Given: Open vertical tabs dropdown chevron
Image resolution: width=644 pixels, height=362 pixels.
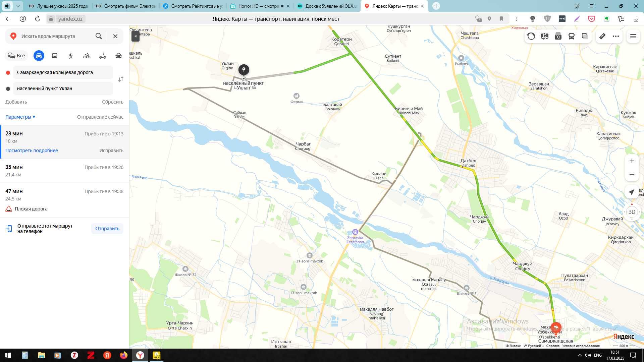Looking at the screenshot, I should (18, 6).
